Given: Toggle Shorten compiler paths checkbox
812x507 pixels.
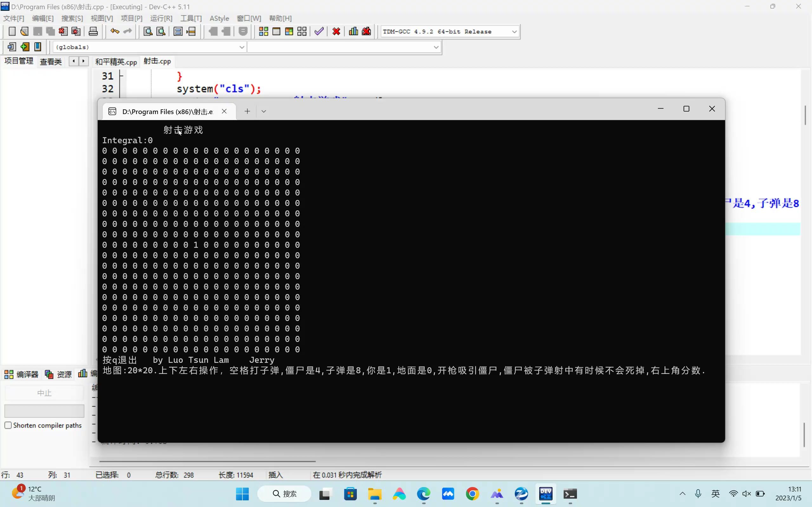Looking at the screenshot, I should [8, 425].
